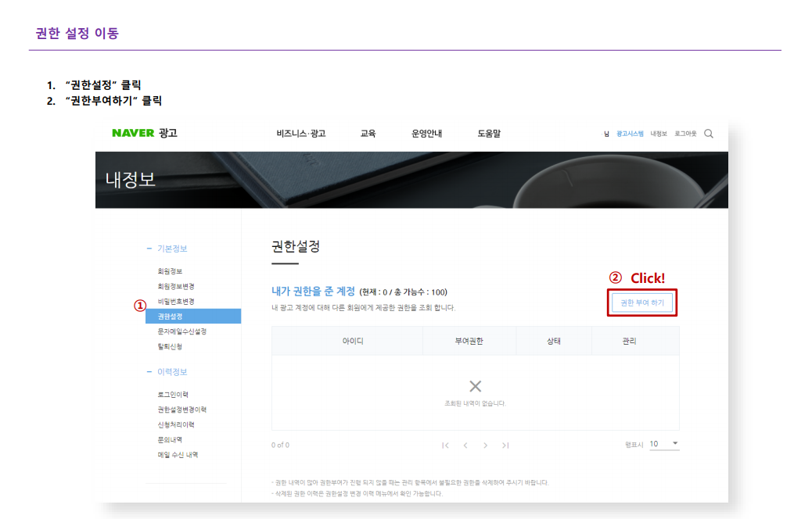Open 비밀번호변경 from the sidebar
812x519 pixels.
coord(176,302)
